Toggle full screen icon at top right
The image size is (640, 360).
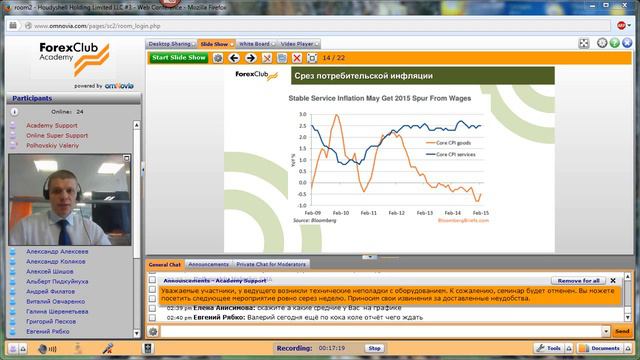(x=584, y=43)
